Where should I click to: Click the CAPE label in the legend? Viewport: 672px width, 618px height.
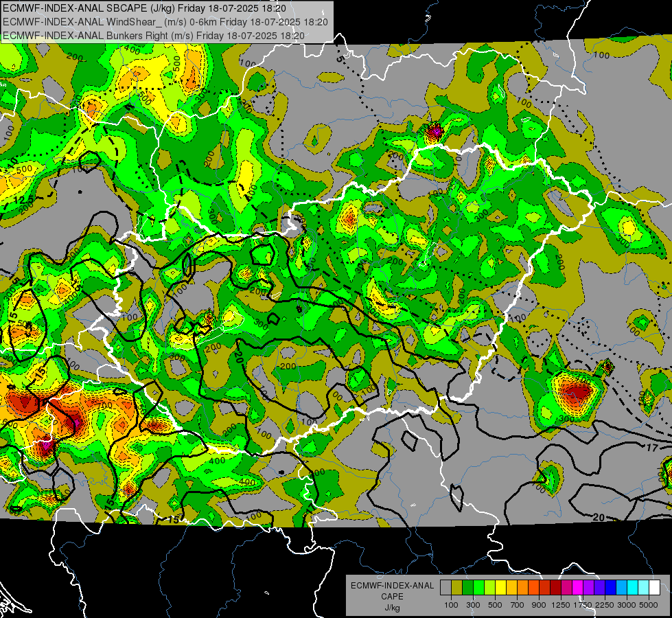coord(392,597)
